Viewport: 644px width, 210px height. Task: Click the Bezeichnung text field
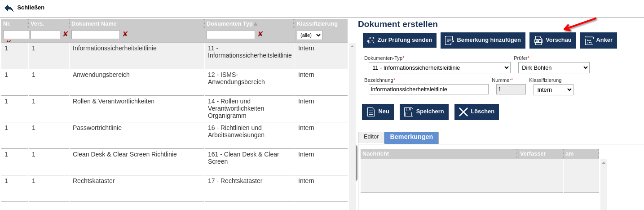point(428,89)
